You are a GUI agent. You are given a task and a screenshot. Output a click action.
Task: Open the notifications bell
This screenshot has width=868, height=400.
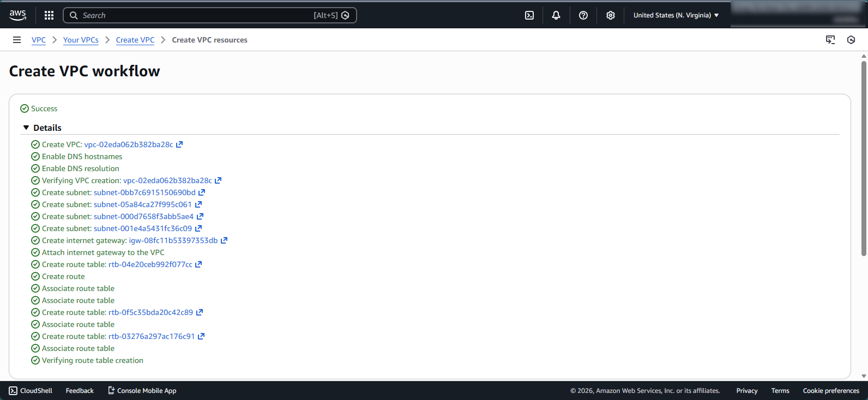[x=556, y=15]
